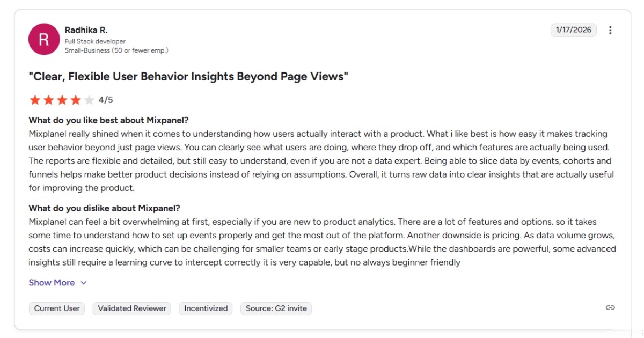Expand review via Show More chevron
This screenshot has width=644, height=338.
pos(83,283)
